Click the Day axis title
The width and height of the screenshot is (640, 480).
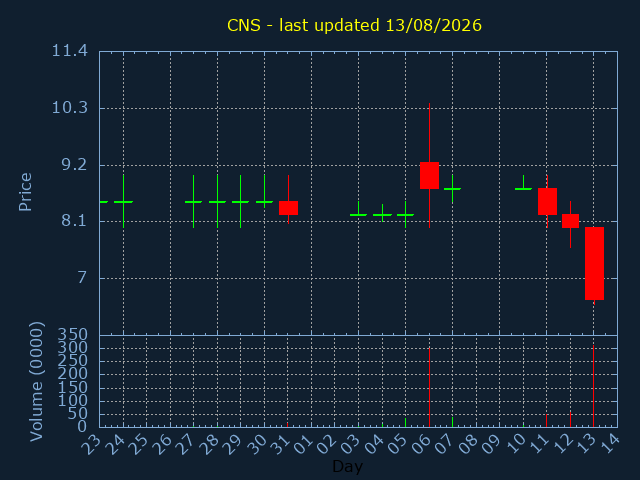click(x=347, y=466)
